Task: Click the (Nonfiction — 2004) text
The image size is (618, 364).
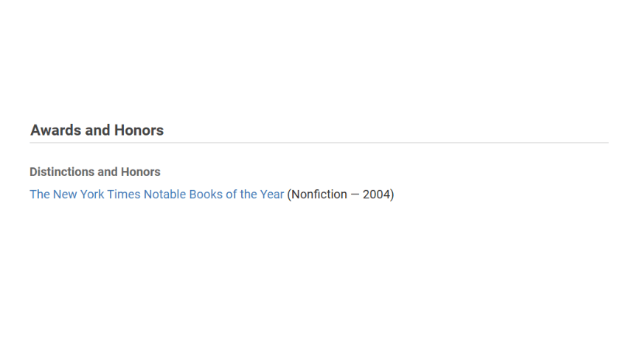Action: [341, 195]
